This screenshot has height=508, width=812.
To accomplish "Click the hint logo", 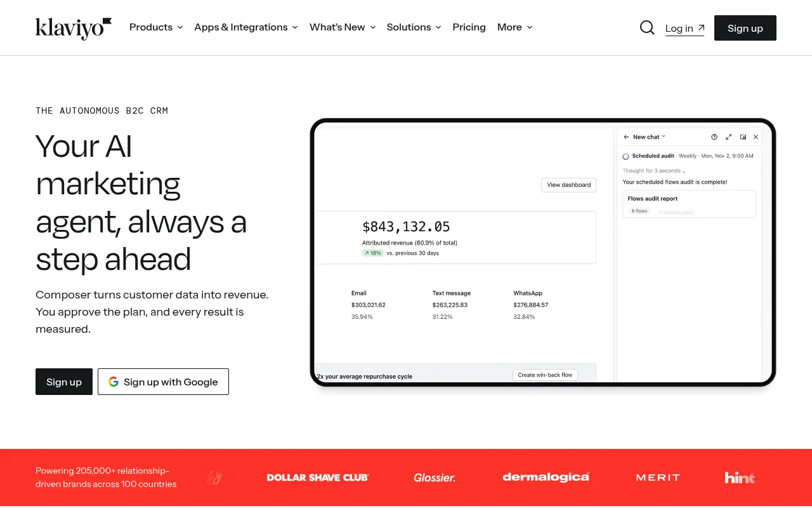I will click(740, 478).
